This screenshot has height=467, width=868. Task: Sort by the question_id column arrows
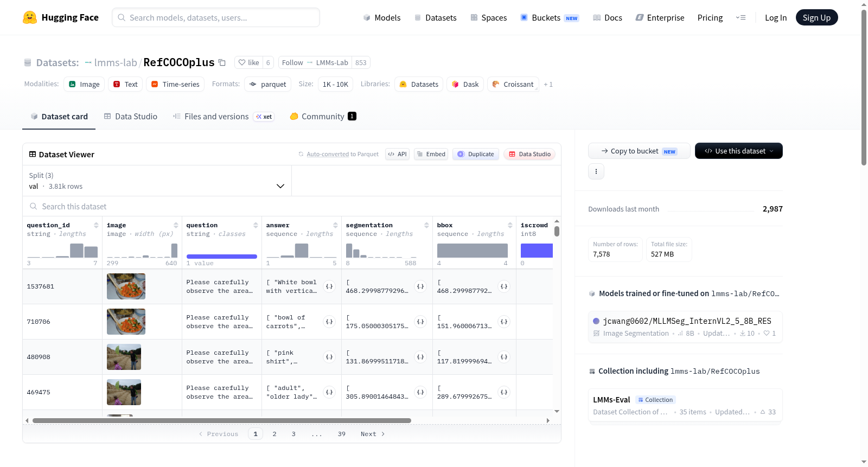coord(96,225)
